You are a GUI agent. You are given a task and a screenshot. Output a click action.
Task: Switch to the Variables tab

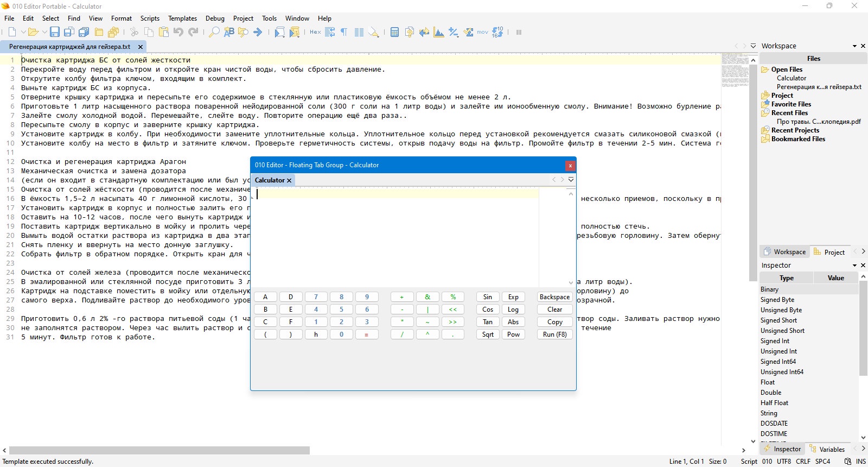(827, 449)
